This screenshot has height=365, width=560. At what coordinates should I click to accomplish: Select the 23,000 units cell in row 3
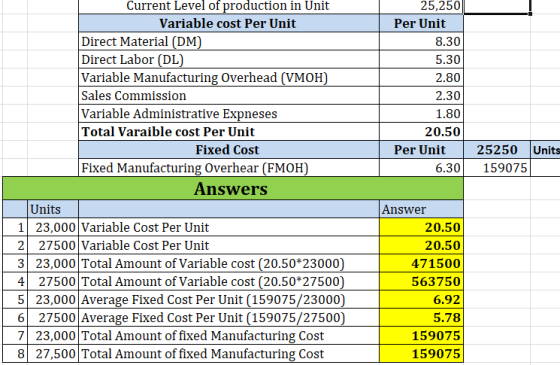click(x=53, y=264)
